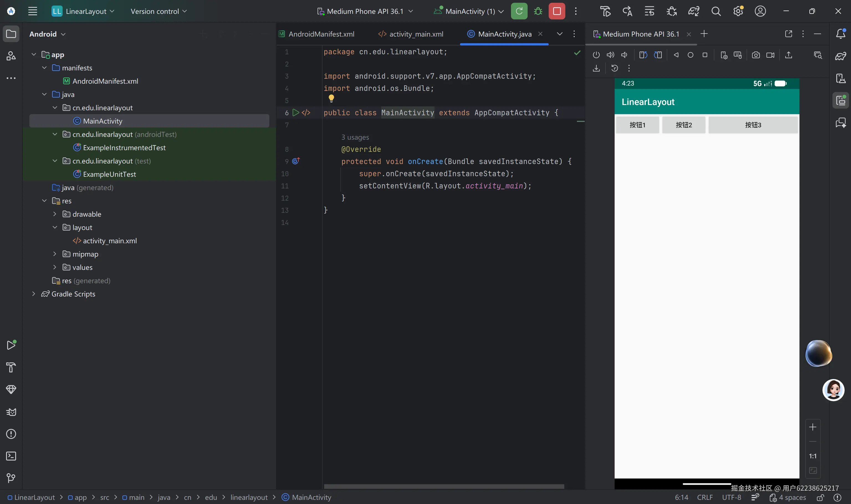Open the Build hammer tool window
851x504 pixels.
(11, 367)
